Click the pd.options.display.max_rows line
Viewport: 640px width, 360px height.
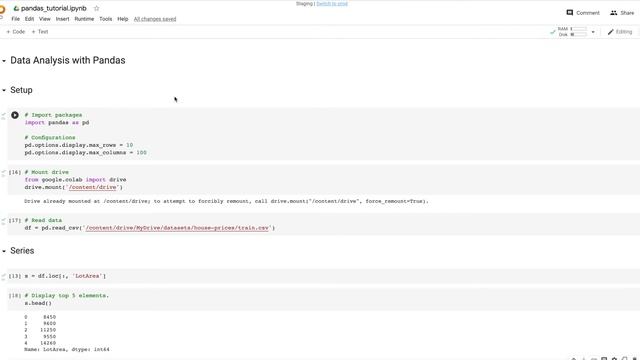[79, 145]
